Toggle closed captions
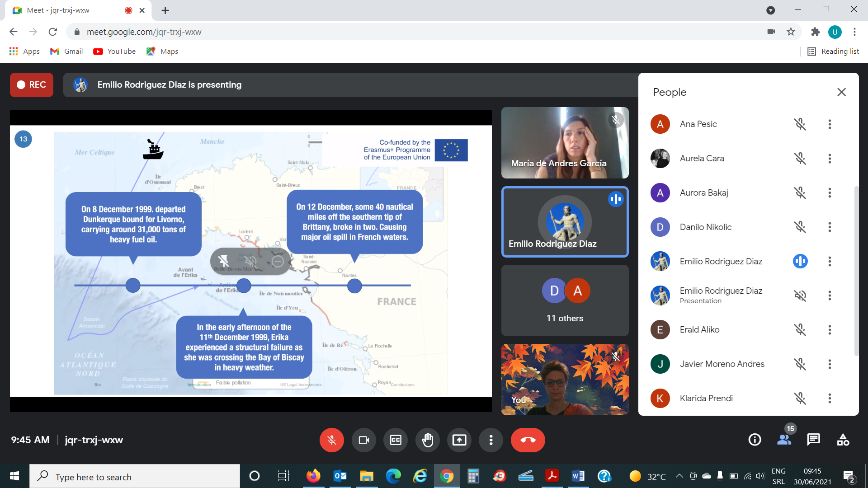This screenshot has width=868, height=488. coord(396,440)
